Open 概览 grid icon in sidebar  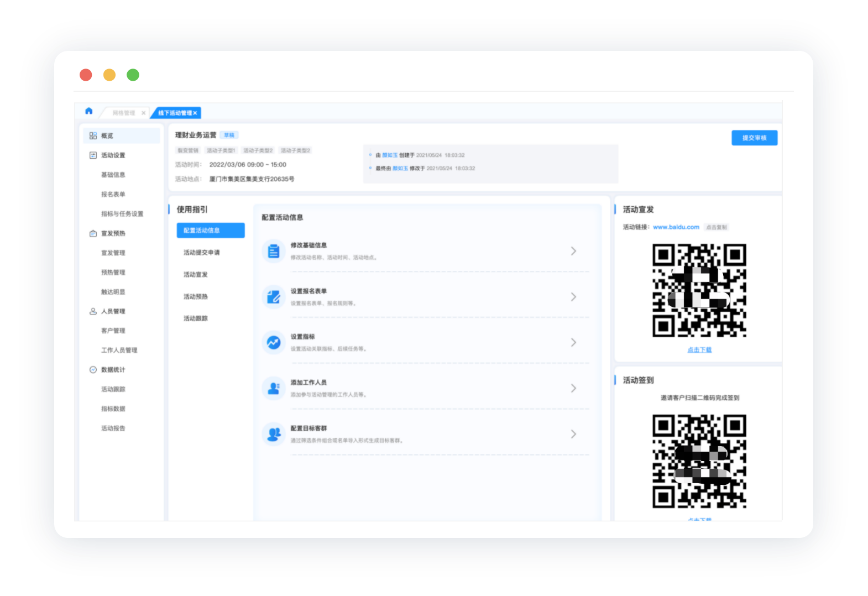click(x=93, y=135)
